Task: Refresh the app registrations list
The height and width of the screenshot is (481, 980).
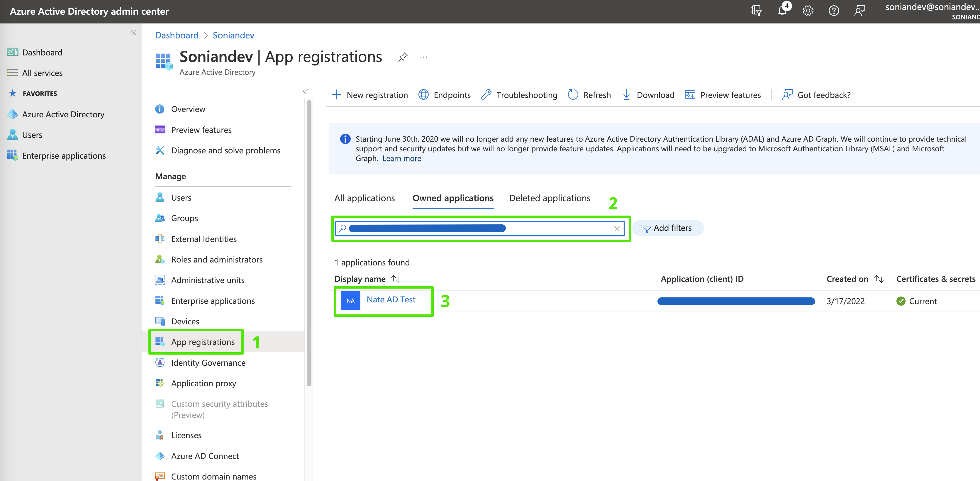Action: pos(589,95)
